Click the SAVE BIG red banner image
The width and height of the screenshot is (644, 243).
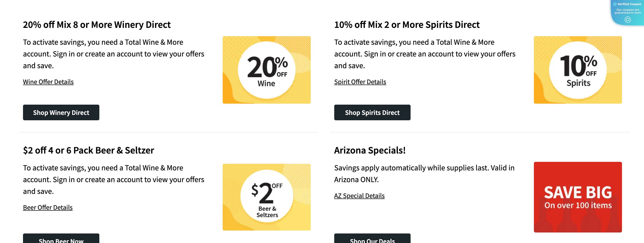pyautogui.click(x=578, y=197)
